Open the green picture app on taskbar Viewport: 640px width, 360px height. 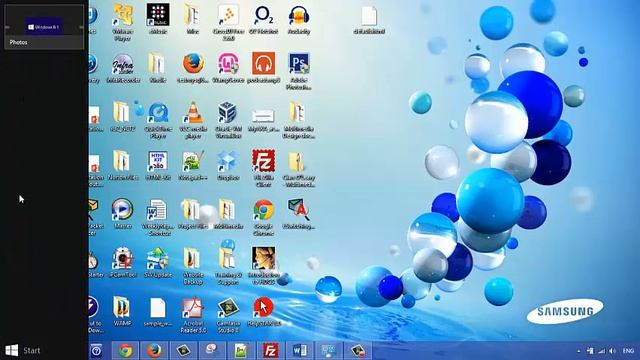[x=241, y=351]
